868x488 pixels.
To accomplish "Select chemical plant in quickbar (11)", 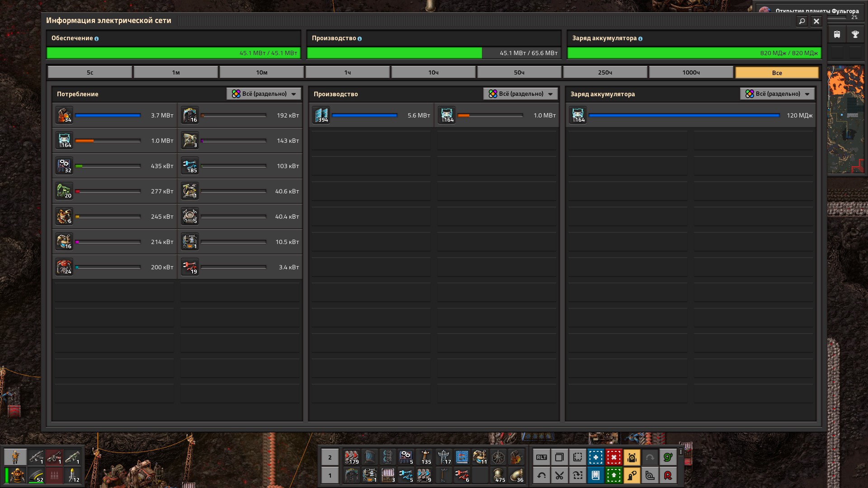I will 480,457.
